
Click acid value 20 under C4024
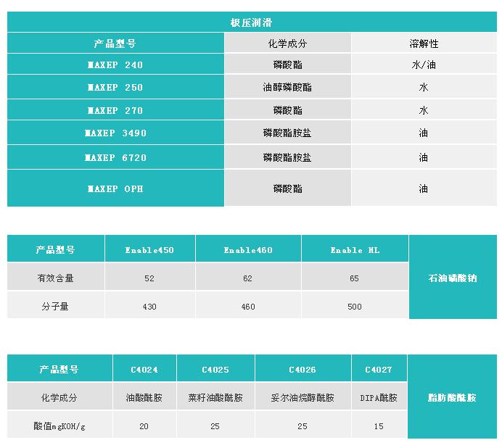(144, 426)
